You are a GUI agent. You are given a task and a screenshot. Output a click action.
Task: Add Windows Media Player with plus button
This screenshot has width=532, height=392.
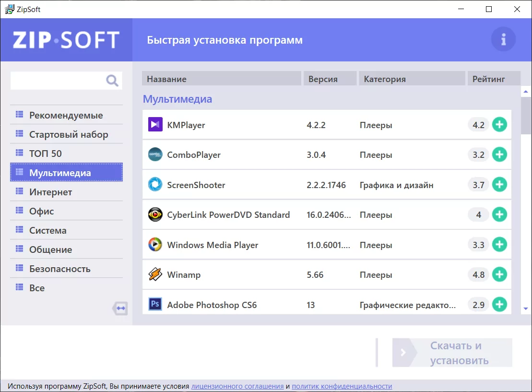pos(499,244)
